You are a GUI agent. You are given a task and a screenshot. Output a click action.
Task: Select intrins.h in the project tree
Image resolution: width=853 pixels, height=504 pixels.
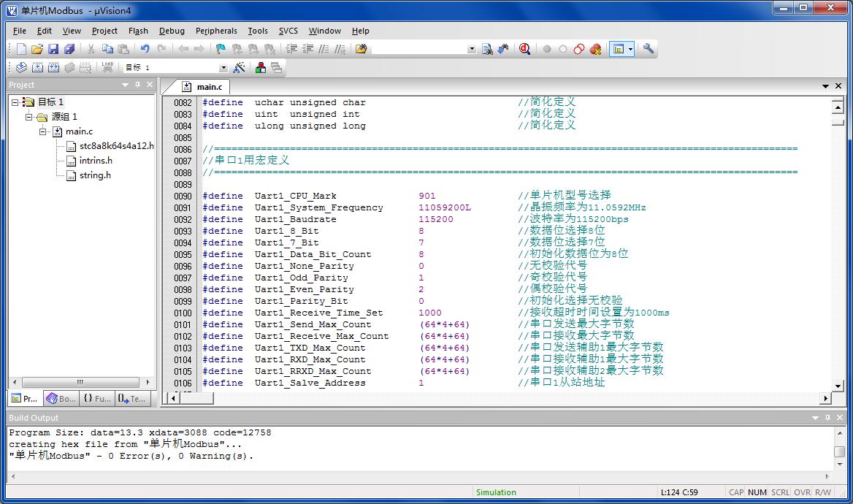point(96,161)
